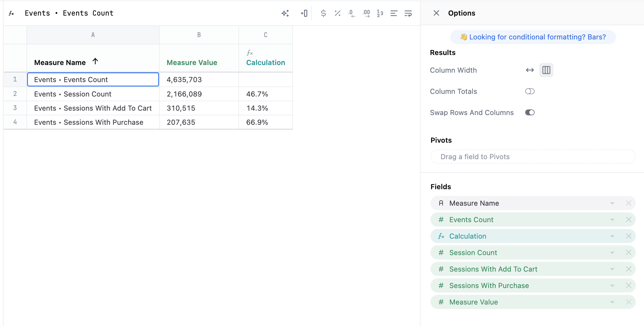644x326 pixels.
Task: Open the Sessions With Purchase dropdown arrow
Action: (x=612, y=286)
